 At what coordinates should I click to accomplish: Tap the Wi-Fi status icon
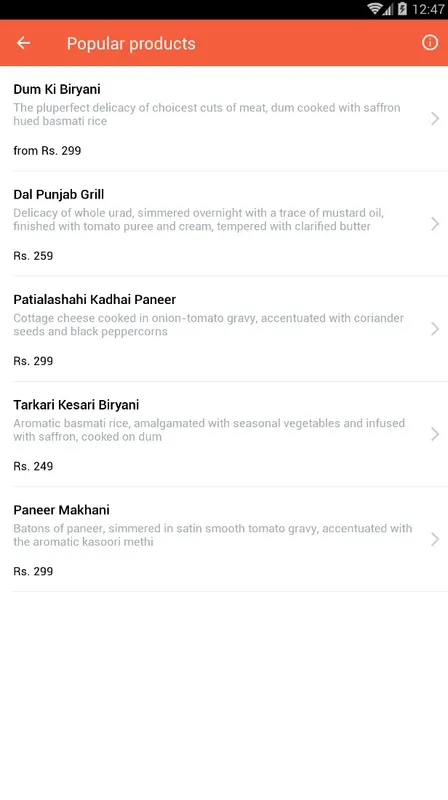point(375,9)
